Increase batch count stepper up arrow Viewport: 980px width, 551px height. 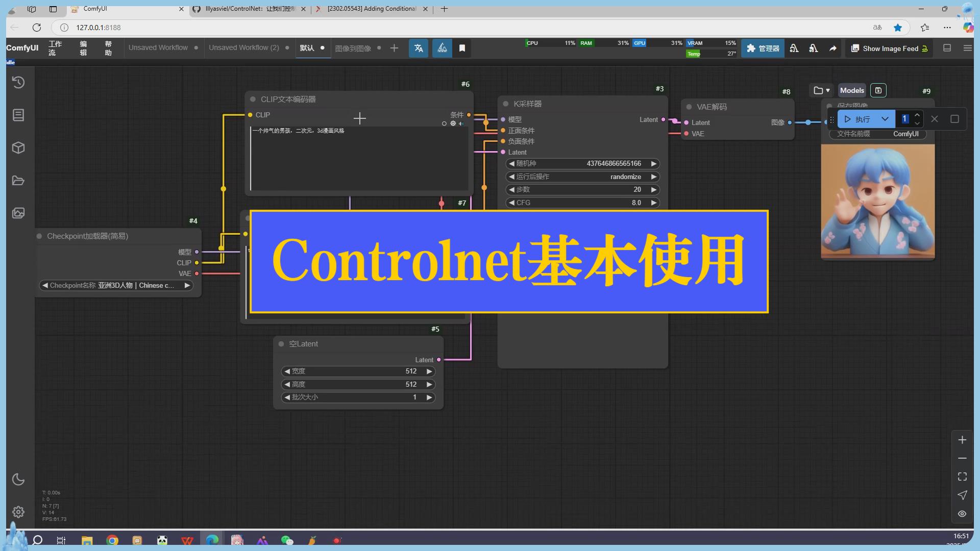point(917,115)
